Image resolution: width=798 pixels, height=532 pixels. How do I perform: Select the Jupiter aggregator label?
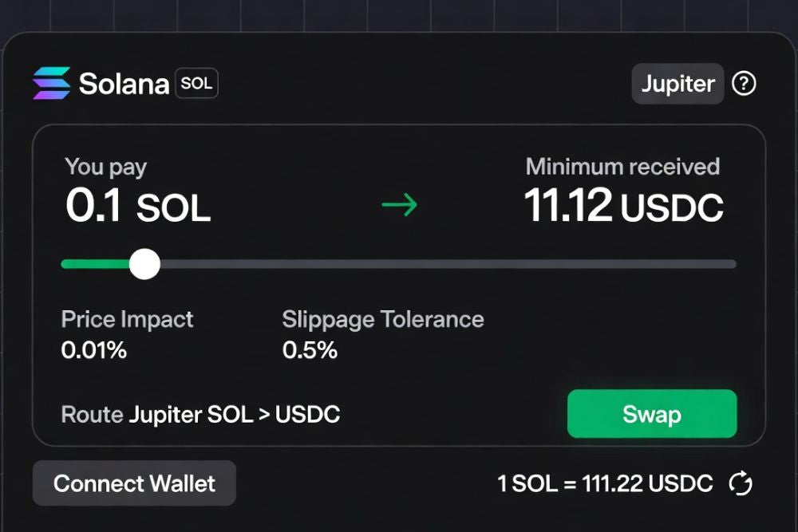[x=677, y=83]
